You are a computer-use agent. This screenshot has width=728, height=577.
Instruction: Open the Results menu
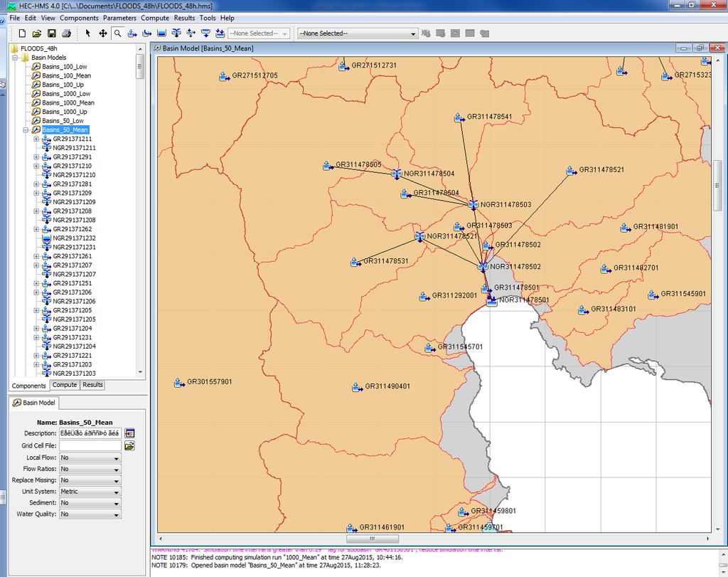[184, 18]
